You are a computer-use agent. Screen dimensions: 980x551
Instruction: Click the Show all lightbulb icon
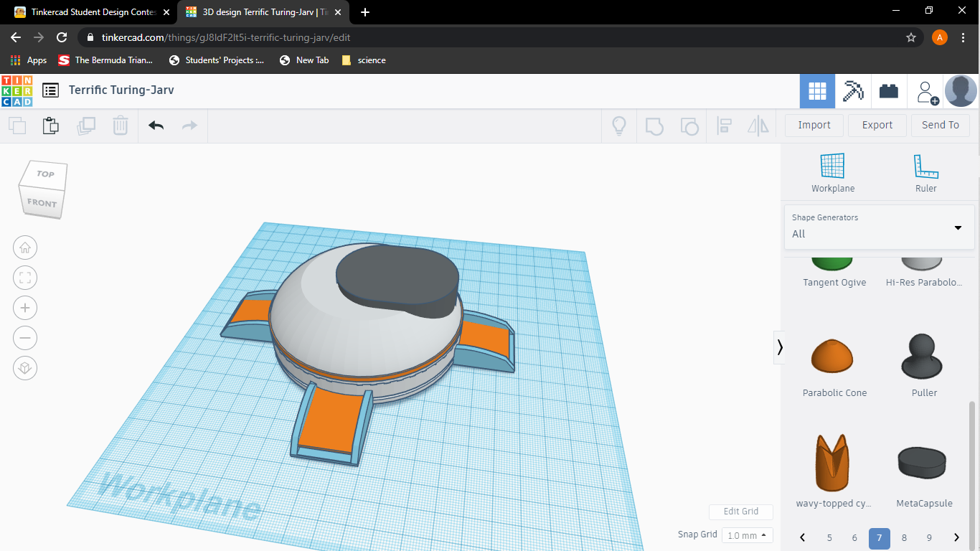(x=619, y=126)
